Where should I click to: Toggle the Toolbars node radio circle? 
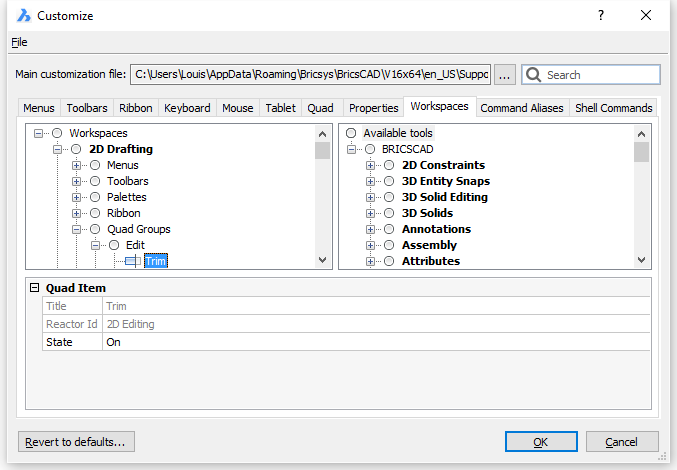95,181
